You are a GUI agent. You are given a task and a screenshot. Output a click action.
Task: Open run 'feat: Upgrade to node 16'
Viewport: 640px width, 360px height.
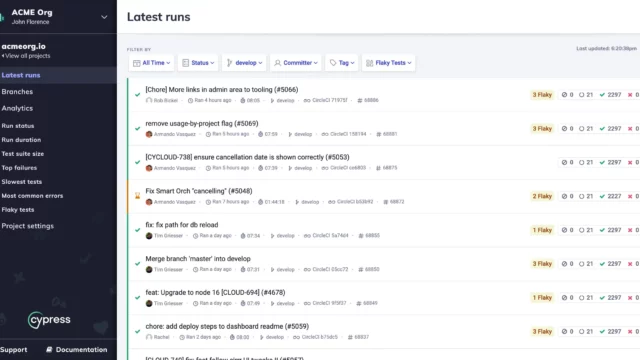(x=215, y=293)
